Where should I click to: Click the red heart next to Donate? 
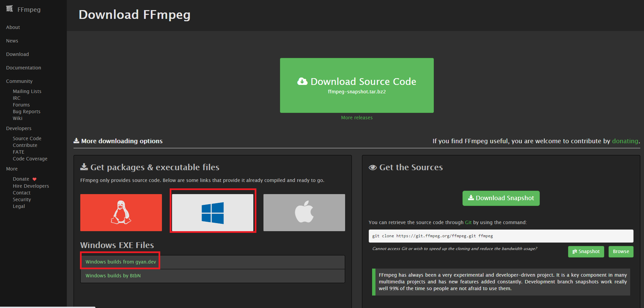click(x=34, y=179)
